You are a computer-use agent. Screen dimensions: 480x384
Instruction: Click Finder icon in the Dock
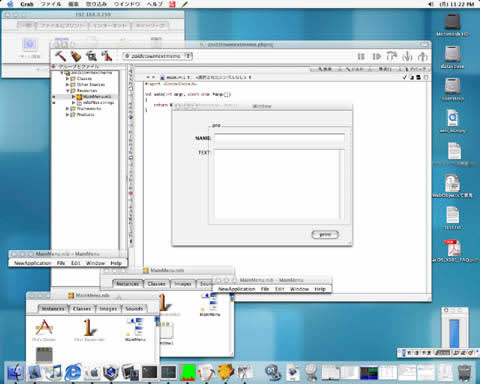[15, 372]
